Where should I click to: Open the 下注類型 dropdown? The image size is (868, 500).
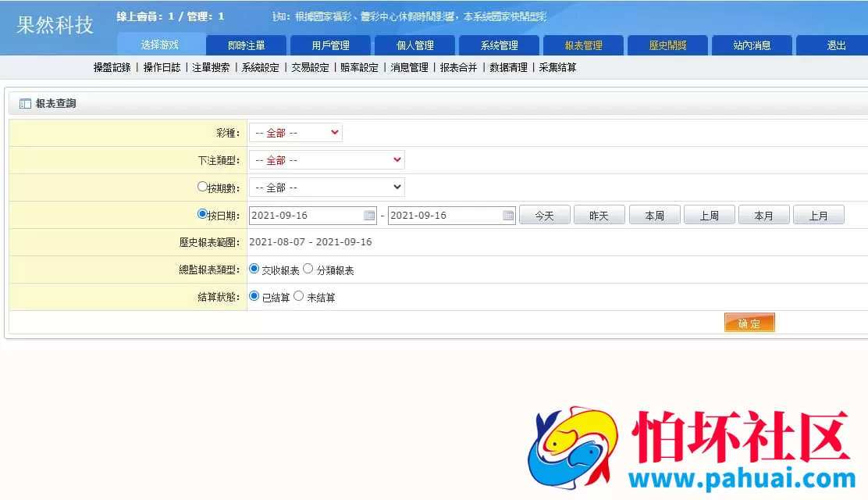326,159
